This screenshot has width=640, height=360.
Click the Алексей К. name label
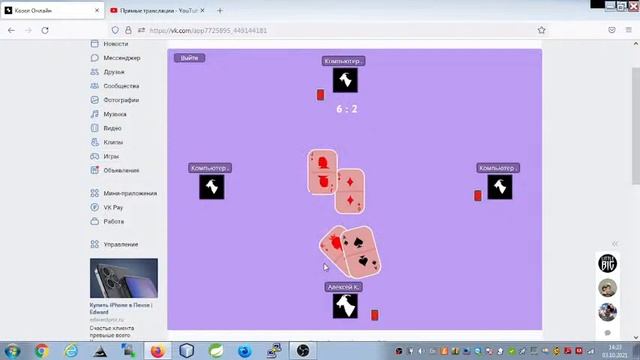(344, 287)
